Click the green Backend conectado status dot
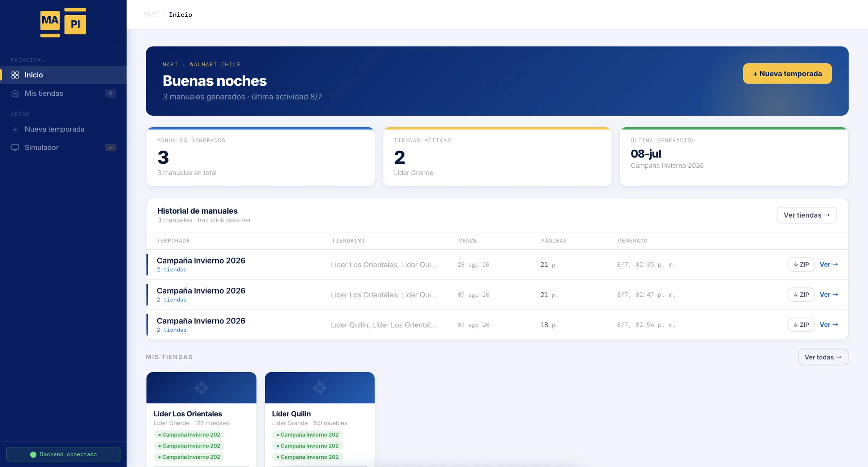The image size is (868, 467). pyautogui.click(x=33, y=454)
